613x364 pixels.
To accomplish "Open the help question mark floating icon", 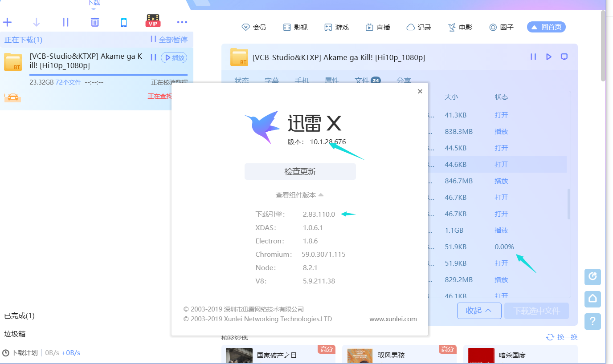I will [593, 321].
